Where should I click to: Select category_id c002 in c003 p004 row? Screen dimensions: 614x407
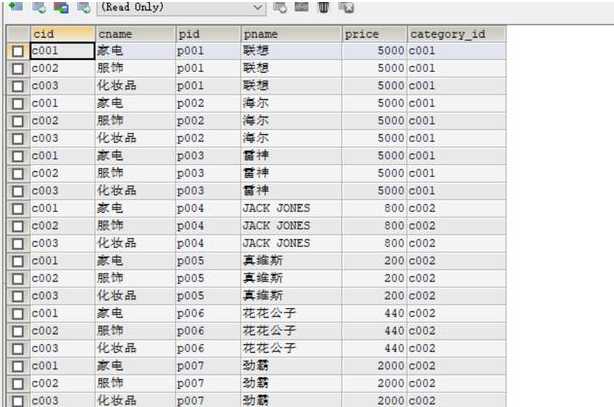[x=457, y=243]
